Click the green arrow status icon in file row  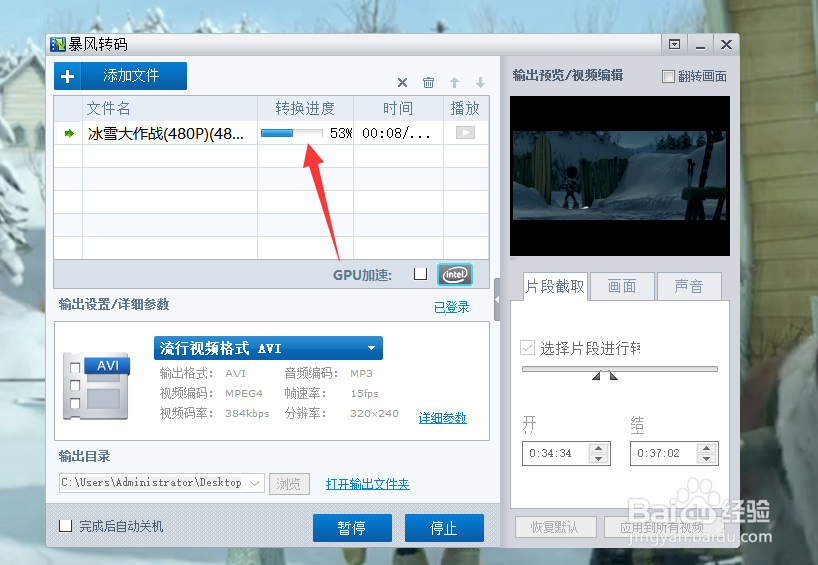point(69,134)
